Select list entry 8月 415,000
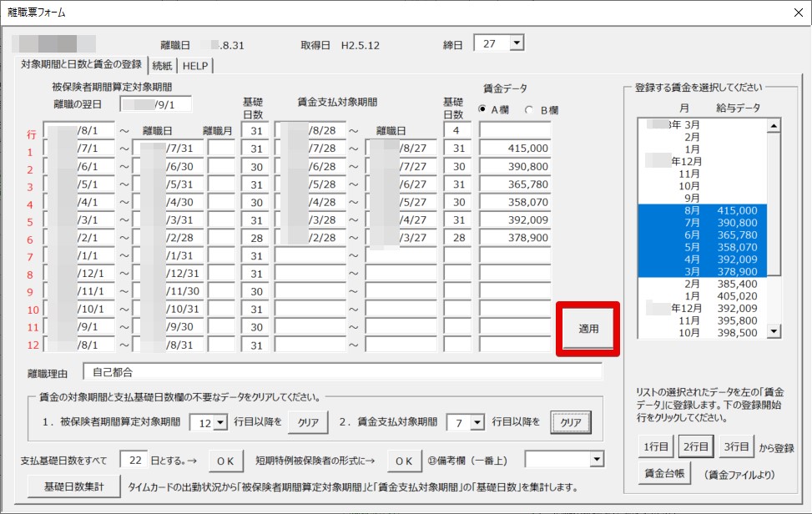The image size is (812, 514). [702, 210]
